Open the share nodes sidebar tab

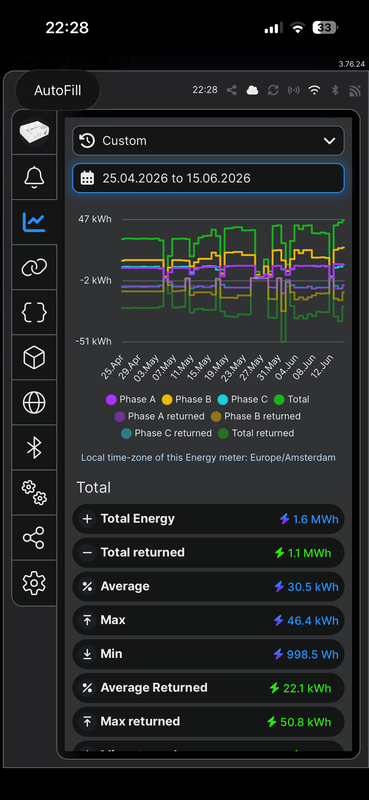point(34,537)
